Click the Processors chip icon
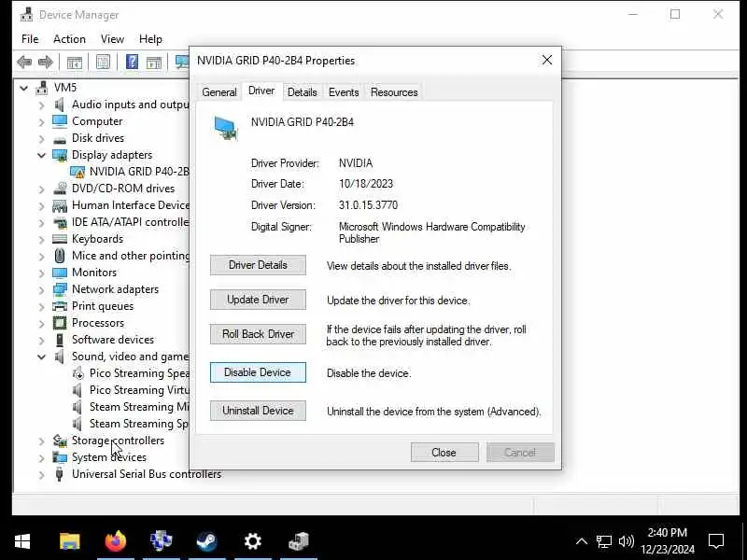747x560 pixels. pyautogui.click(x=60, y=323)
